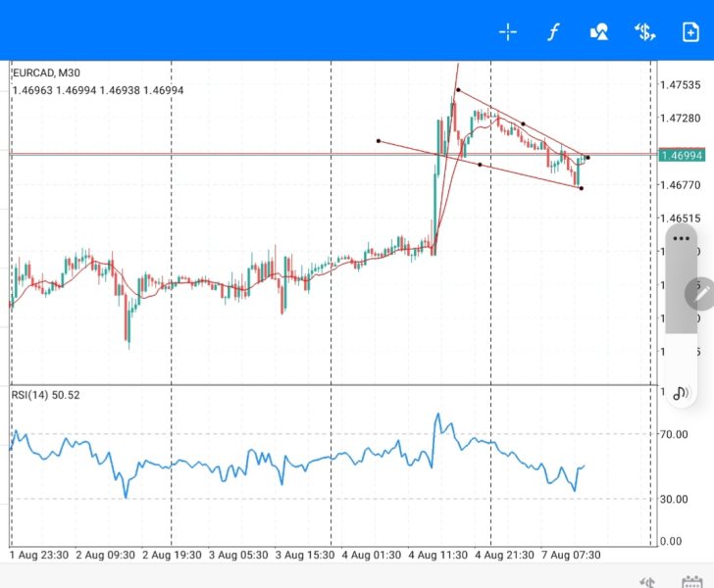
Task: Tap the 1.46770 price axis label
Action: 681,185
